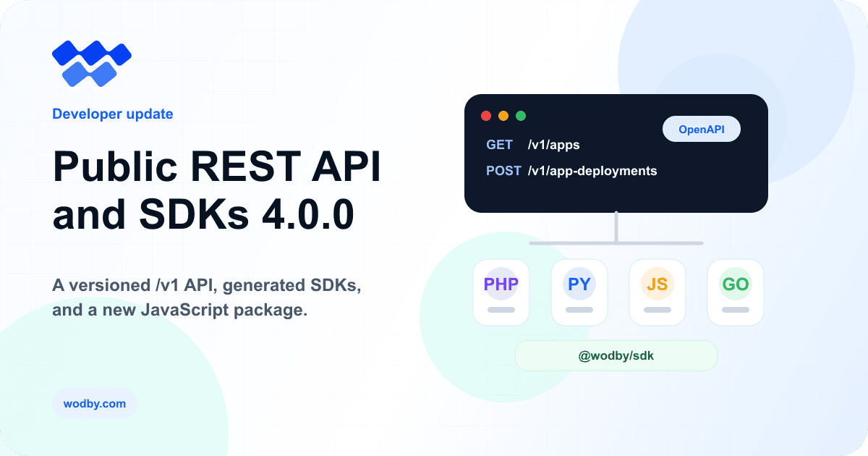Screen dimensions: 868x456
Task: Select the PHP SDK icon
Action: click(501, 292)
